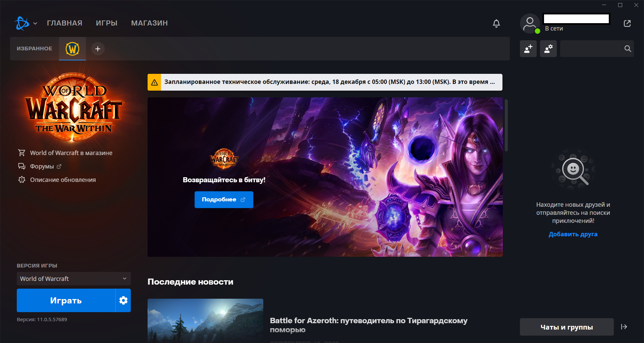This screenshot has width=644, height=343.
Task: Open the Форумы link
Action: click(x=42, y=166)
